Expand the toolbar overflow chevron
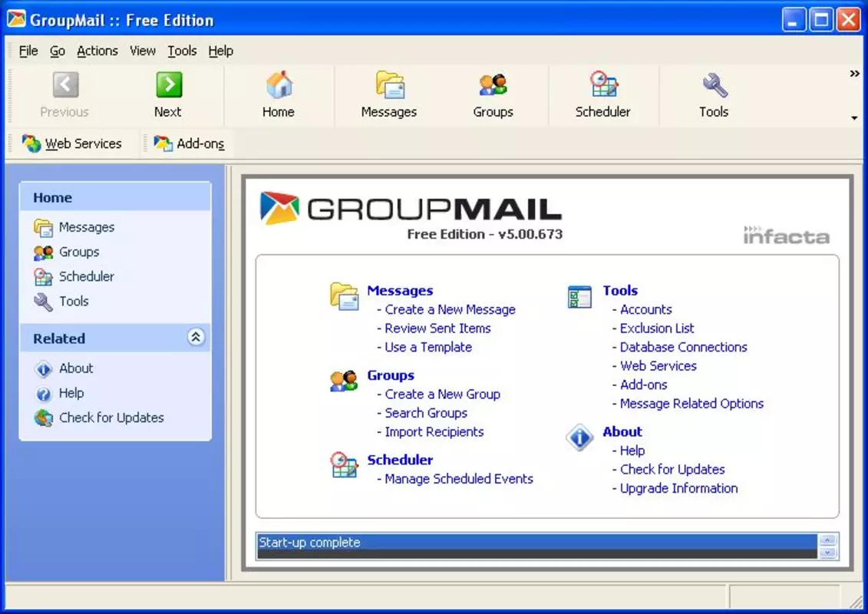The height and width of the screenshot is (614, 868). pyautogui.click(x=855, y=74)
